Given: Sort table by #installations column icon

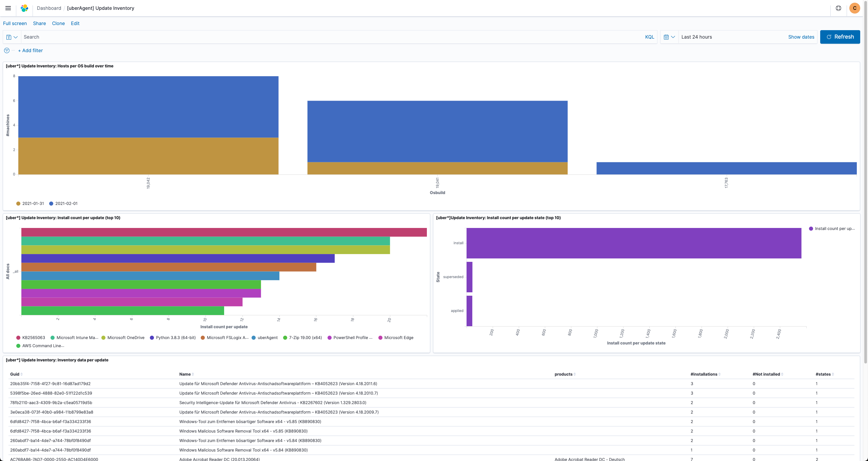Looking at the screenshot, I should [x=719, y=374].
